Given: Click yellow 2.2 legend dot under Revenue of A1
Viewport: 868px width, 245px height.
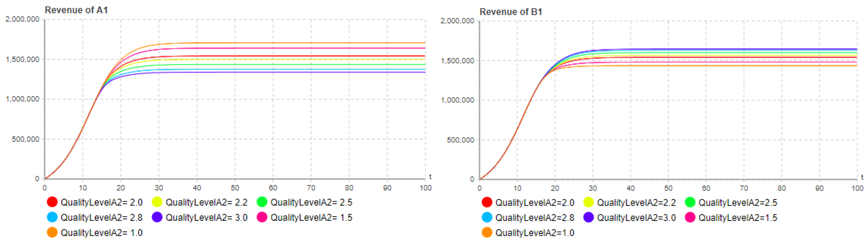Looking at the screenshot, I should [x=157, y=202].
